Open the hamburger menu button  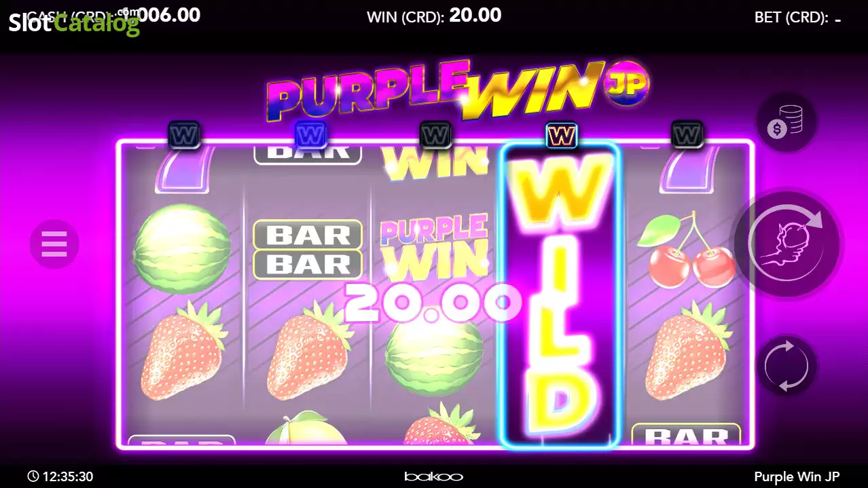[54, 244]
